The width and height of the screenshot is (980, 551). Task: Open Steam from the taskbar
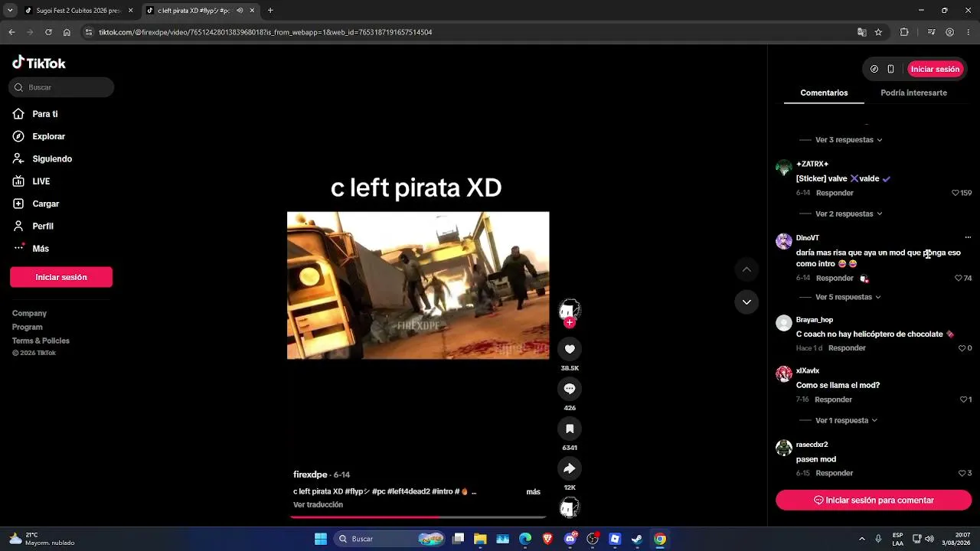tap(637, 539)
